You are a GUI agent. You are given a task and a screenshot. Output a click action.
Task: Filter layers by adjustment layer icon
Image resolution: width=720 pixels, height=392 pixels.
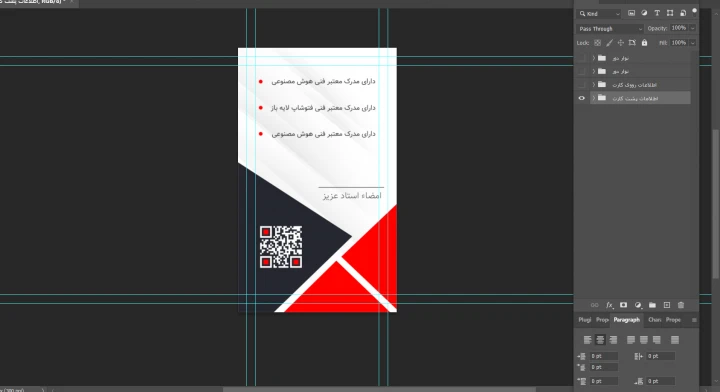(x=644, y=13)
